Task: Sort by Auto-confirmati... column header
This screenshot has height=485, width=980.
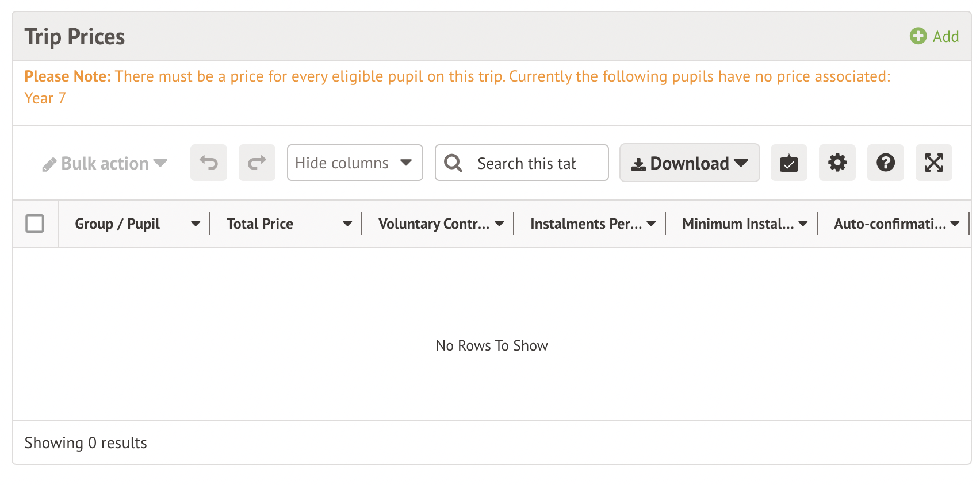Action: [889, 224]
